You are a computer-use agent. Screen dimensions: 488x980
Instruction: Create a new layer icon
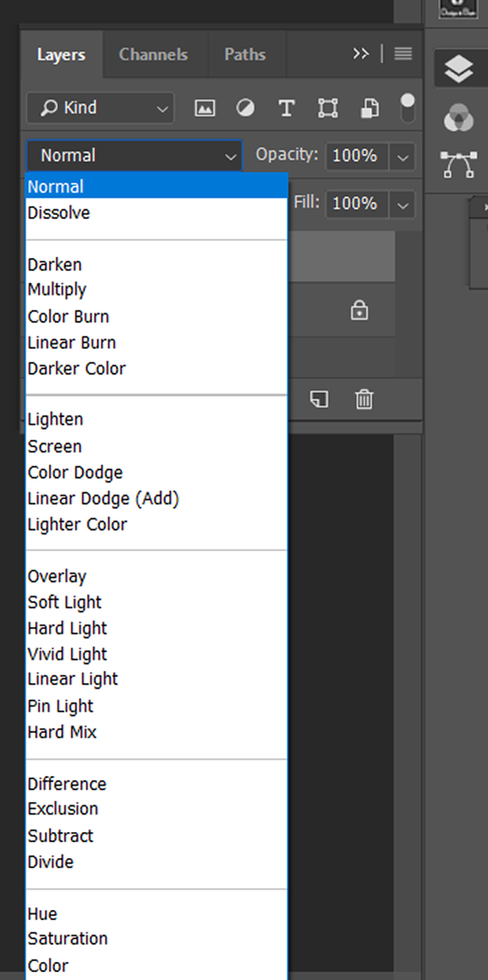[319, 399]
